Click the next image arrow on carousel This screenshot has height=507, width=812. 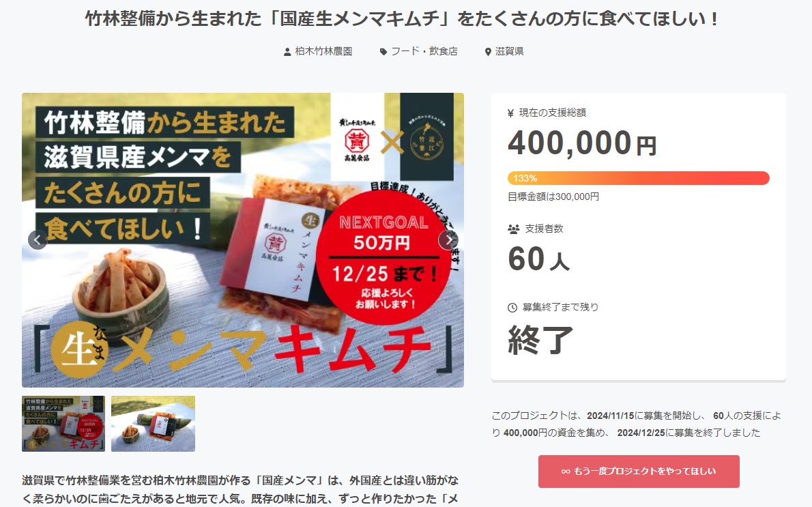(448, 240)
